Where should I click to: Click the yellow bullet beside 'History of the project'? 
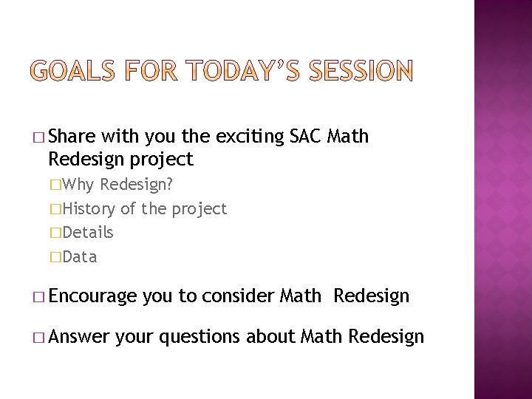[55, 209]
